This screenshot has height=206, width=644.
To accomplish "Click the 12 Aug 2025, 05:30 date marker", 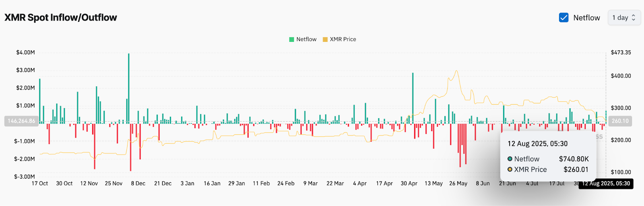I will 606,183.
